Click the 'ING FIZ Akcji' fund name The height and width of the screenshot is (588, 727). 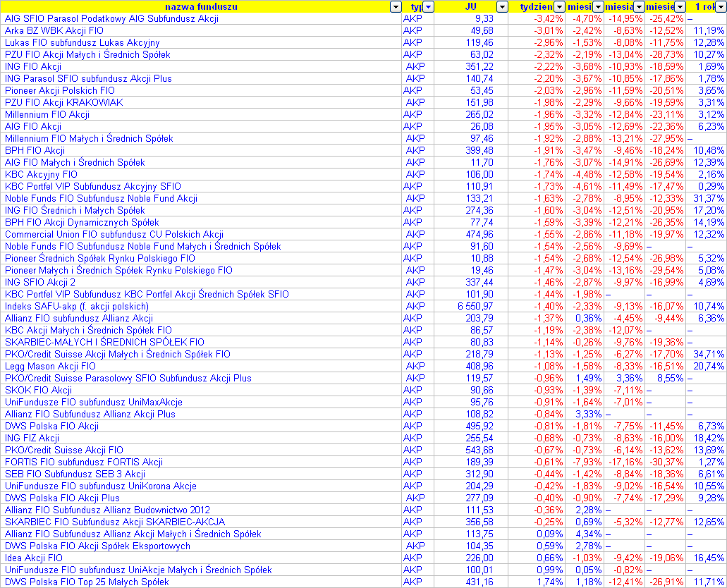point(32,439)
